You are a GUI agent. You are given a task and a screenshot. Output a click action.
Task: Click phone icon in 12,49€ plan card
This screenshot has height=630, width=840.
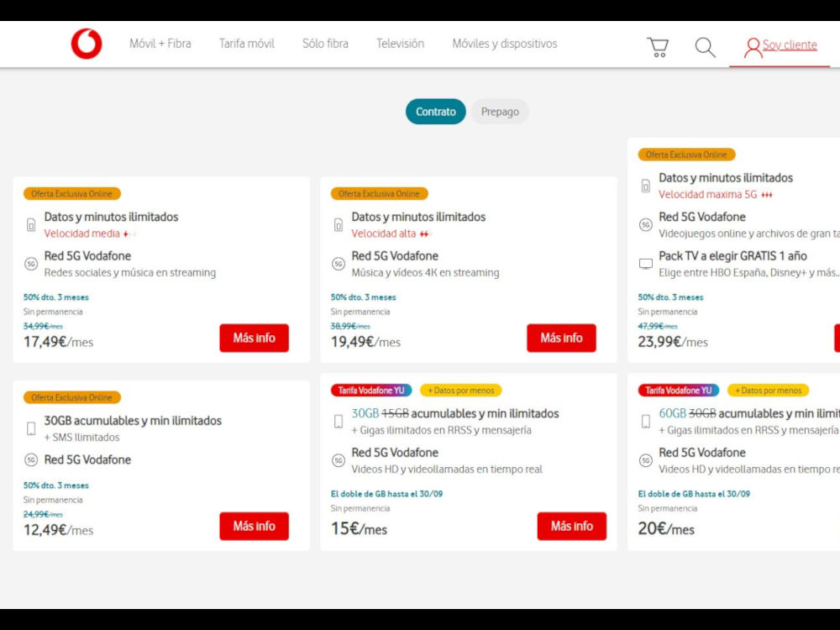(x=31, y=428)
